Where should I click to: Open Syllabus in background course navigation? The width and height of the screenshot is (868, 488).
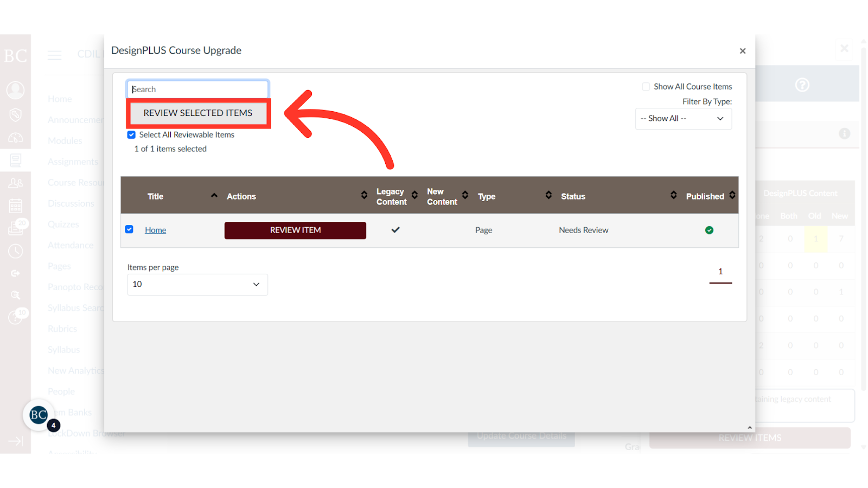click(x=63, y=350)
